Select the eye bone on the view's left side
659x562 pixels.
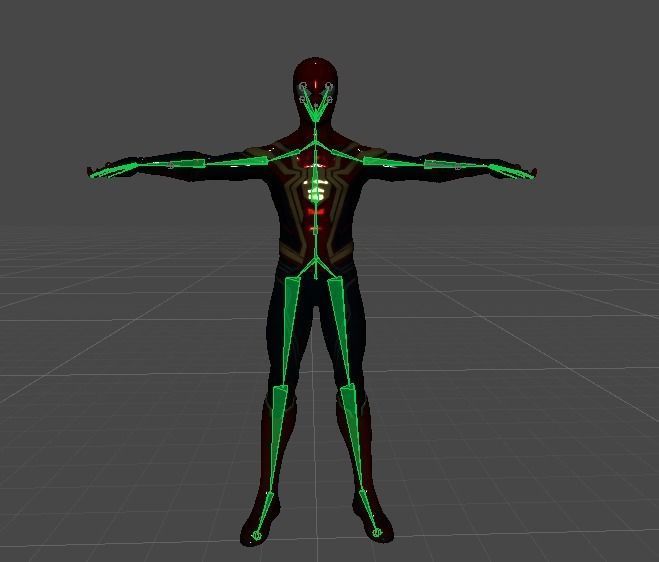(x=308, y=103)
